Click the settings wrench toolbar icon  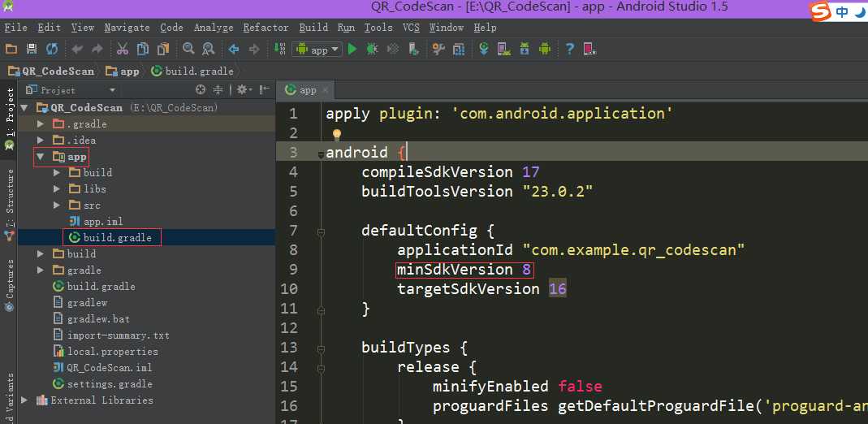point(438,50)
